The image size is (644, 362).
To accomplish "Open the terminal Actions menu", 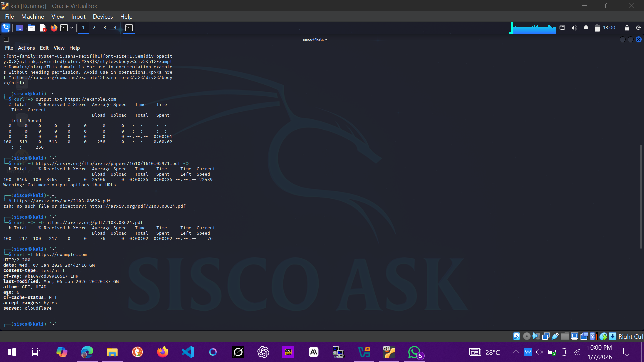I will tap(26, 48).
